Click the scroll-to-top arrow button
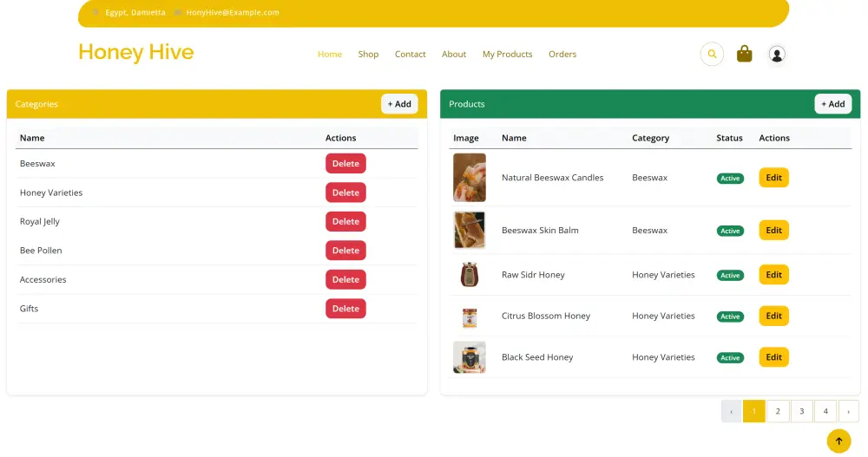This screenshot has width=868, height=457. point(838,441)
